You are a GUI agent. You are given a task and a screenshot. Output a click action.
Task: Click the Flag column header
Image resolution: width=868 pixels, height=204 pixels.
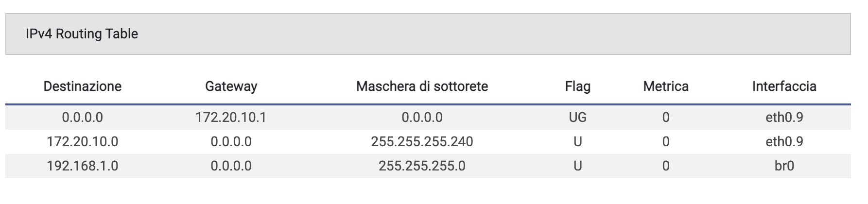577,86
